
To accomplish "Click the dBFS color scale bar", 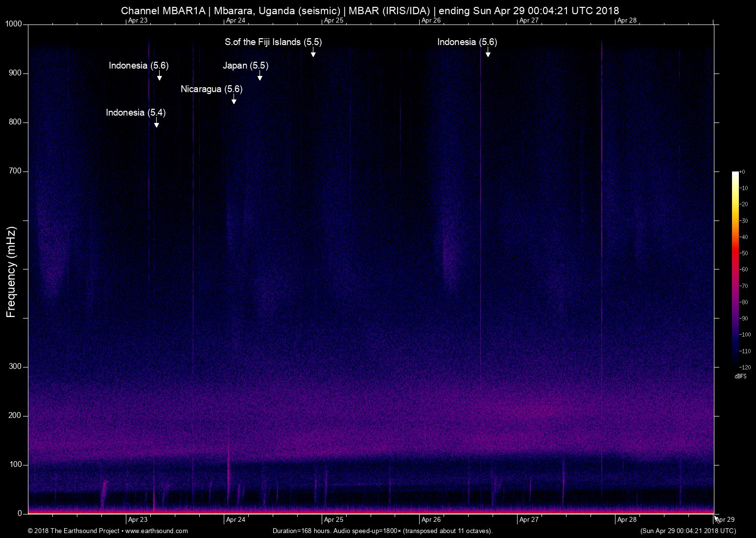I will pyautogui.click(x=735, y=269).
